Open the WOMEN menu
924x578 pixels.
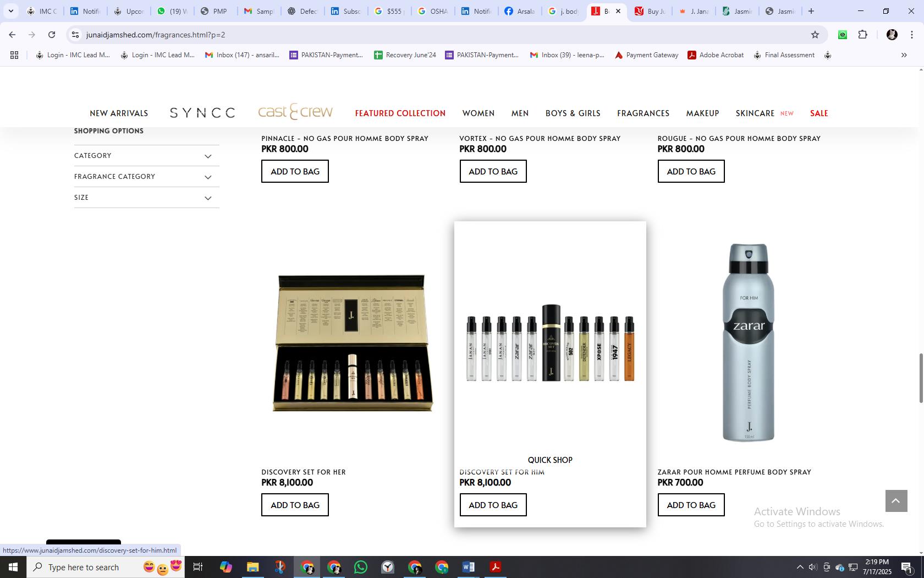click(x=479, y=113)
